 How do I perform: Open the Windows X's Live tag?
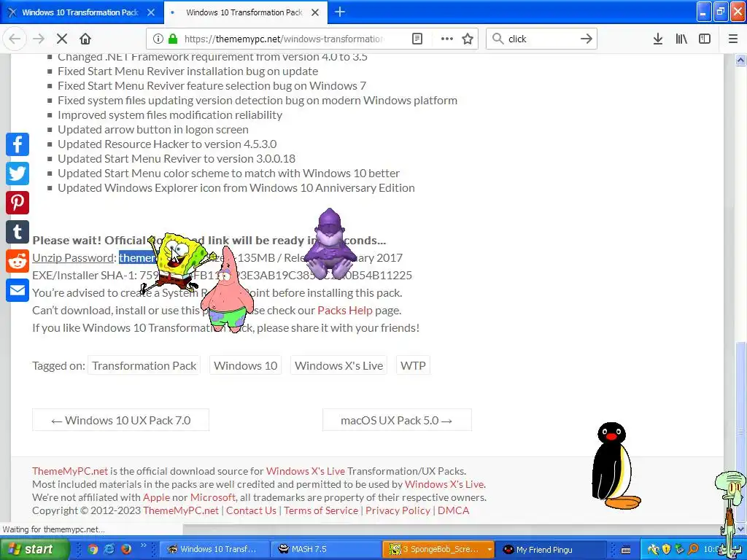pyautogui.click(x=338, y=365)
